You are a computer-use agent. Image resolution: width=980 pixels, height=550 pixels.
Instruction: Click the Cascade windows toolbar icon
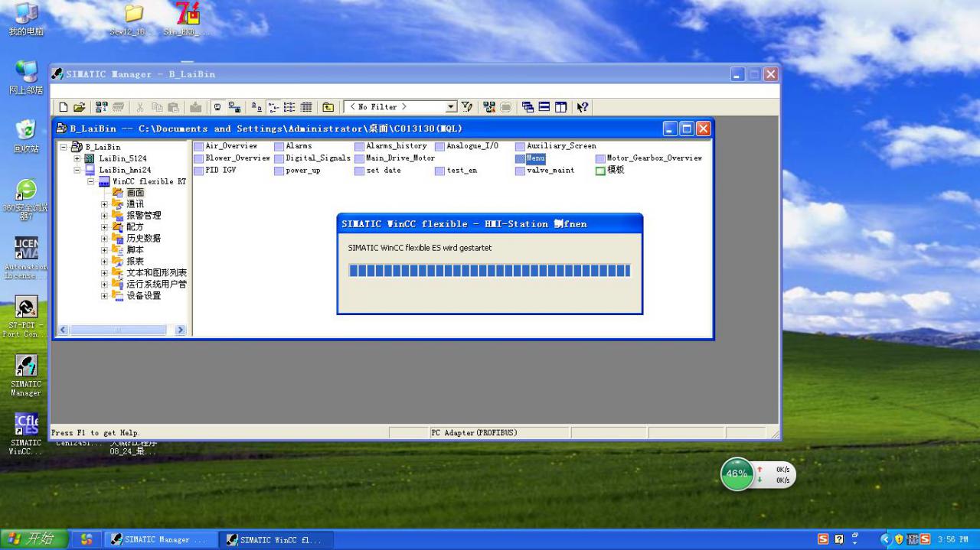[x=528, y=107]
